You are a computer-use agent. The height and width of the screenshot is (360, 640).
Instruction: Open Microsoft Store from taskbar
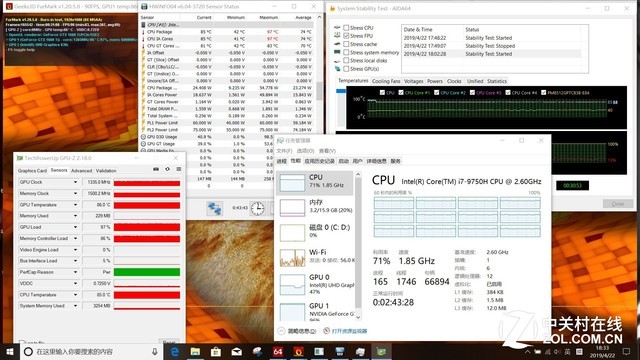click(216, 351)
